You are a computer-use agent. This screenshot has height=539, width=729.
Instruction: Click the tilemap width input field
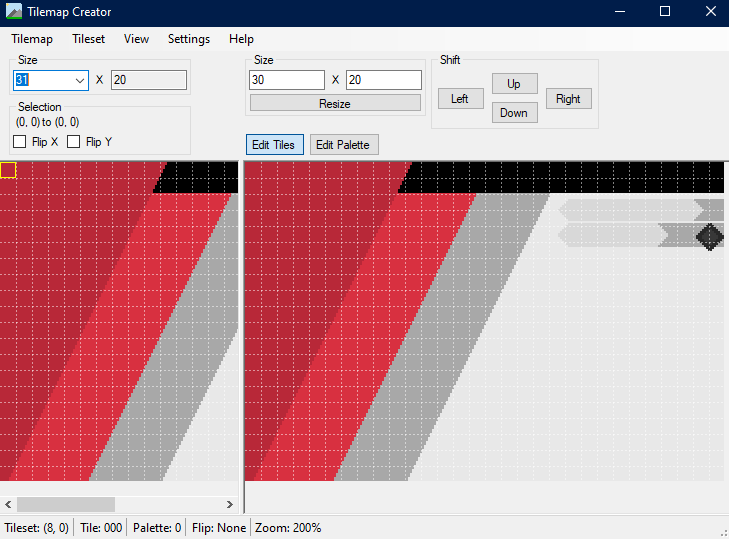[x=287, y=80]
